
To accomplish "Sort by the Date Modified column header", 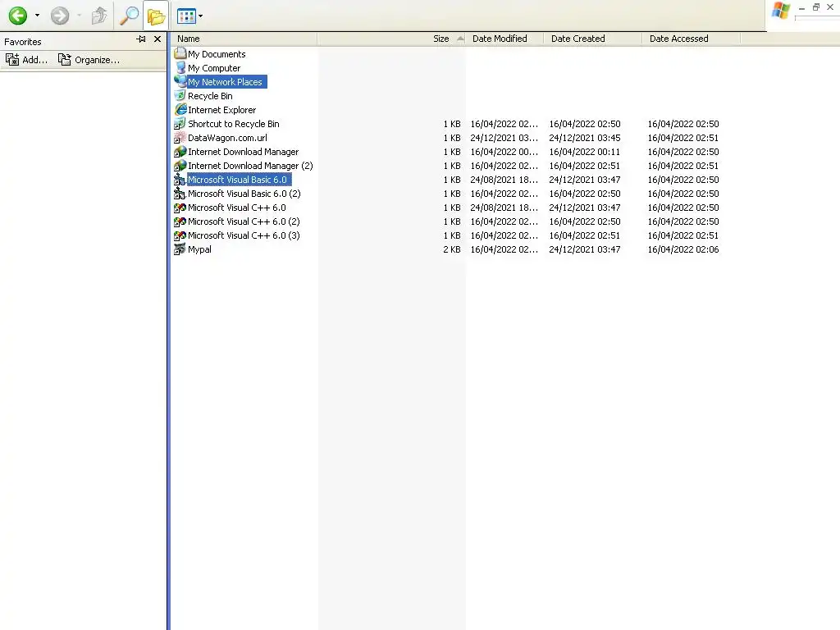I will point(504,39).
